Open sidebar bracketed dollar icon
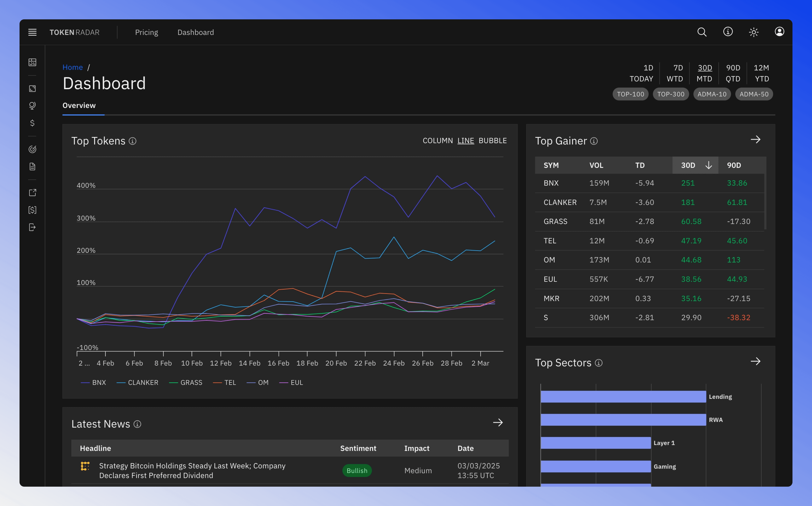The width and height of the screenshot is (812, 506). click(32, 210)
